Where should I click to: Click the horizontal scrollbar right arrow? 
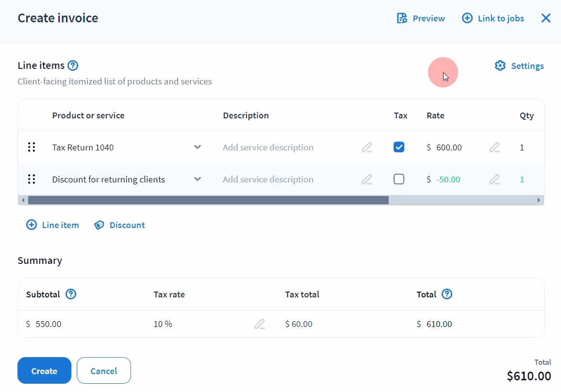pyautogui.click(x=538, y=200)
